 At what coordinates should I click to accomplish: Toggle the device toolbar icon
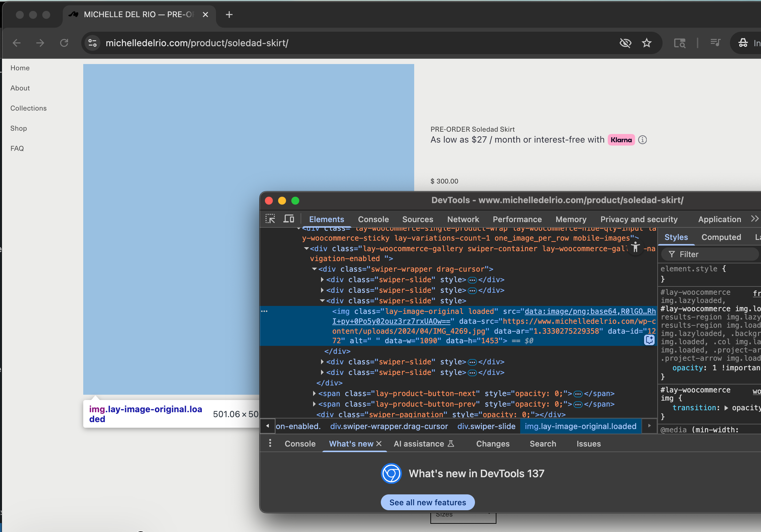point(289,219)
